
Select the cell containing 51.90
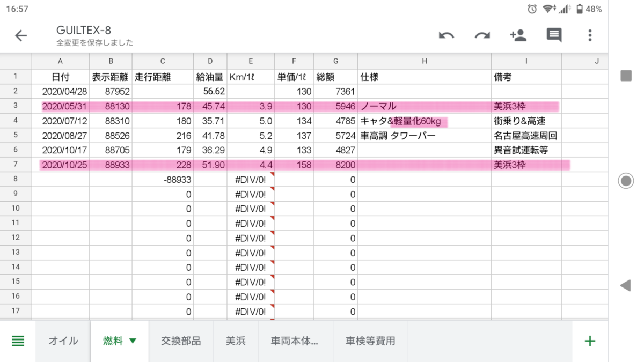coord(210,165)
